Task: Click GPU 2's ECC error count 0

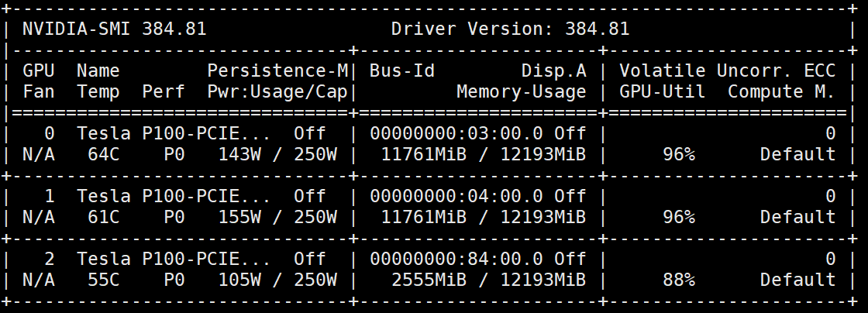Action: pos(830,259)
